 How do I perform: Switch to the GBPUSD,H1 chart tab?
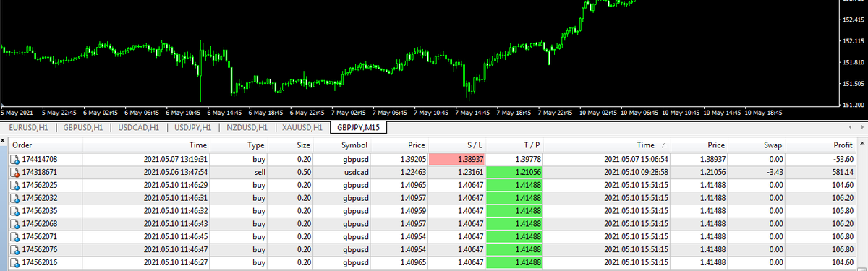(x=84, y=128)
